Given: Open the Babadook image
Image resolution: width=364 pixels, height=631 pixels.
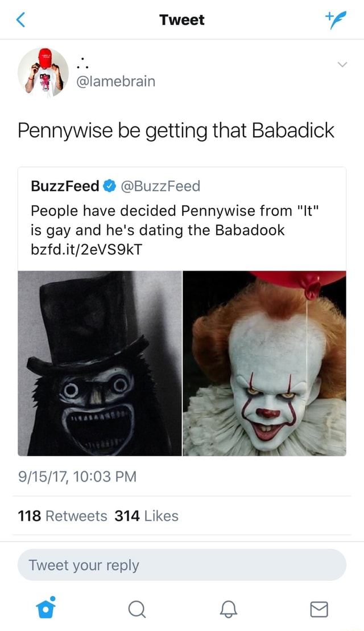Looking at the screenshot, I should pyautogui.click(x=100, y=363).
